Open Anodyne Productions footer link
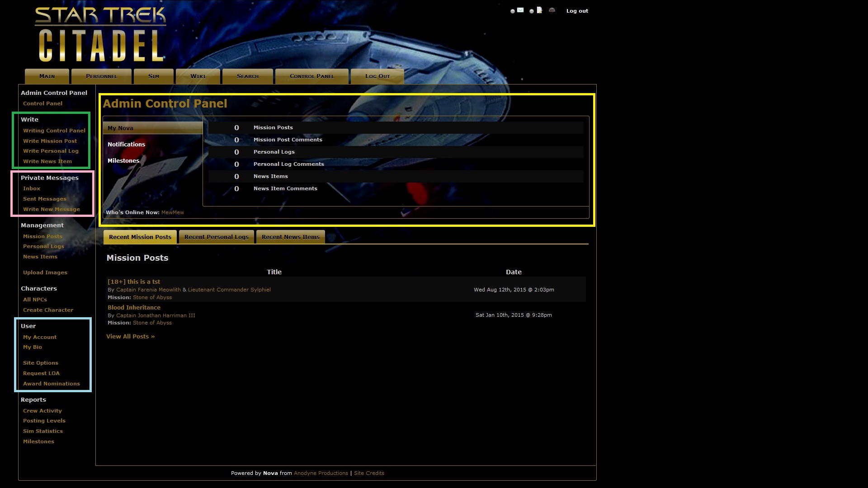 (x=321, y=473)
